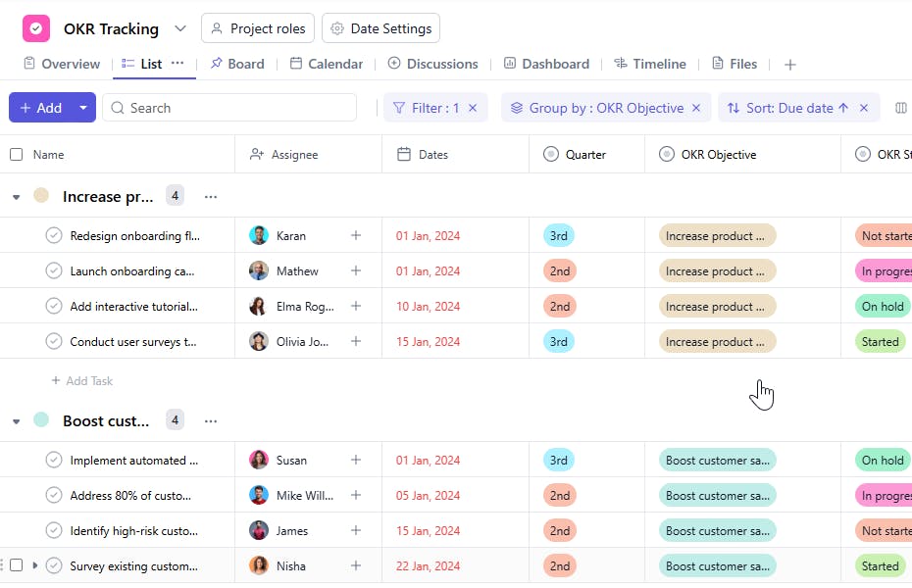Clear the Group by OKR Objective chip
This screenshot has width=912, height=588.
(697, 108)
